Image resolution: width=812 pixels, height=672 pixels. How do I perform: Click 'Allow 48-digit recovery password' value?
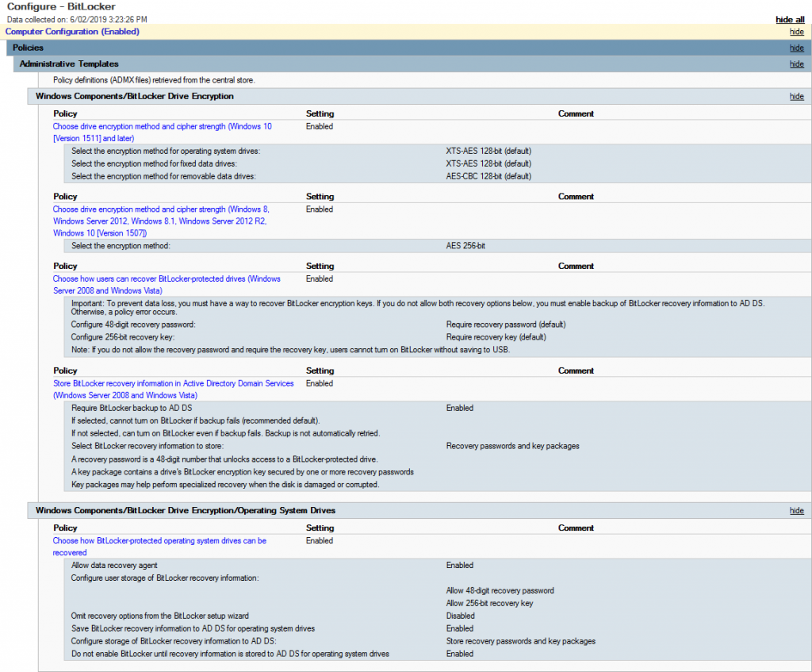pos(500,590)
